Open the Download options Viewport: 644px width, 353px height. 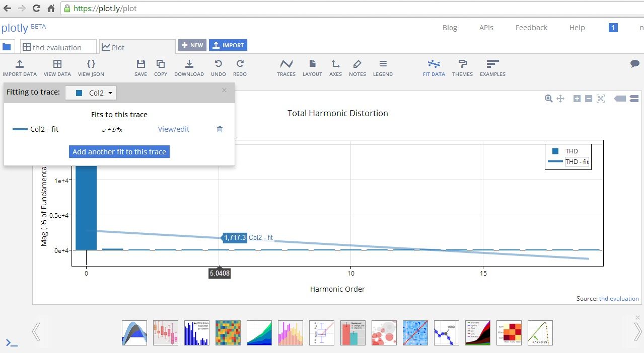pyautogui.click(x=189, y=67)
